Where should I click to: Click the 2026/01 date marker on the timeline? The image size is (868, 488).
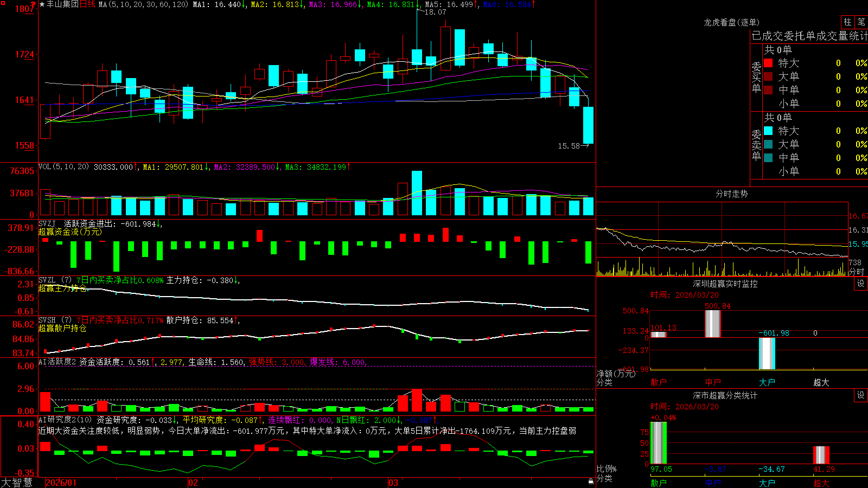61,483
